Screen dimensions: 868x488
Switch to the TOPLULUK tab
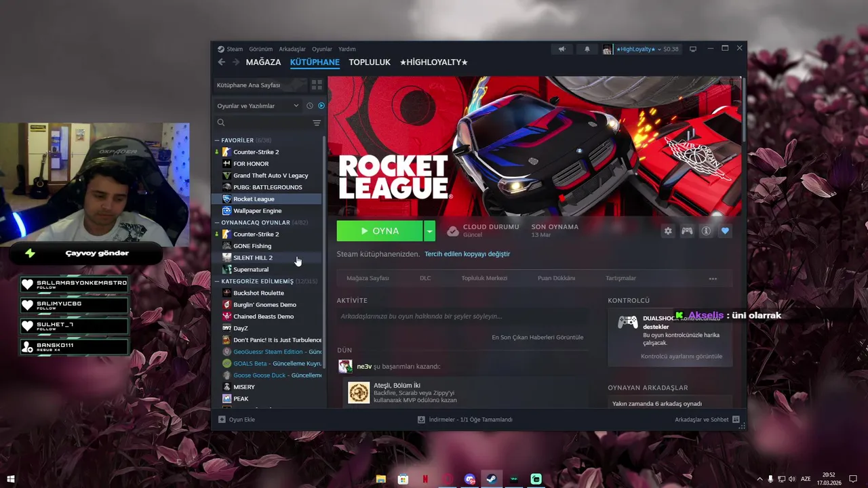[x=370, y=62]
